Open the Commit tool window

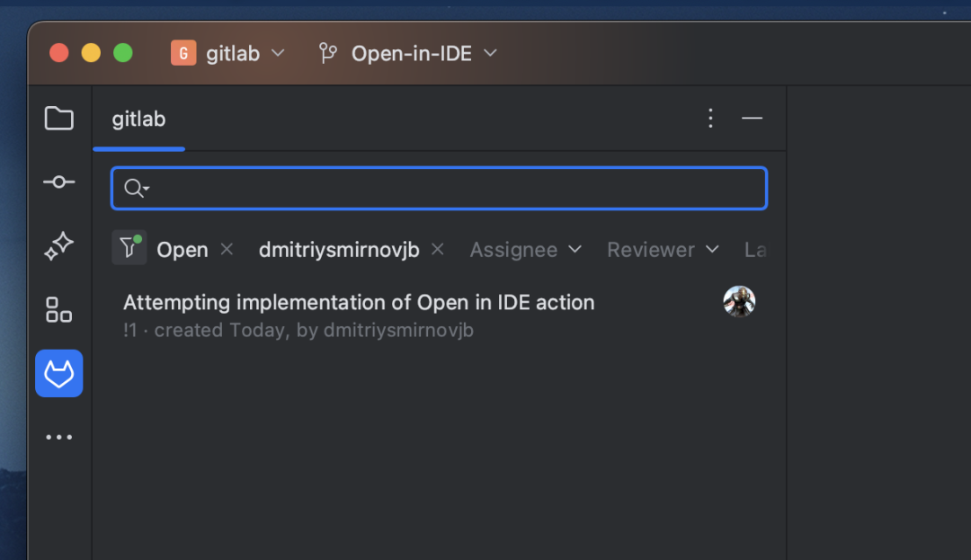coord(58,182)
